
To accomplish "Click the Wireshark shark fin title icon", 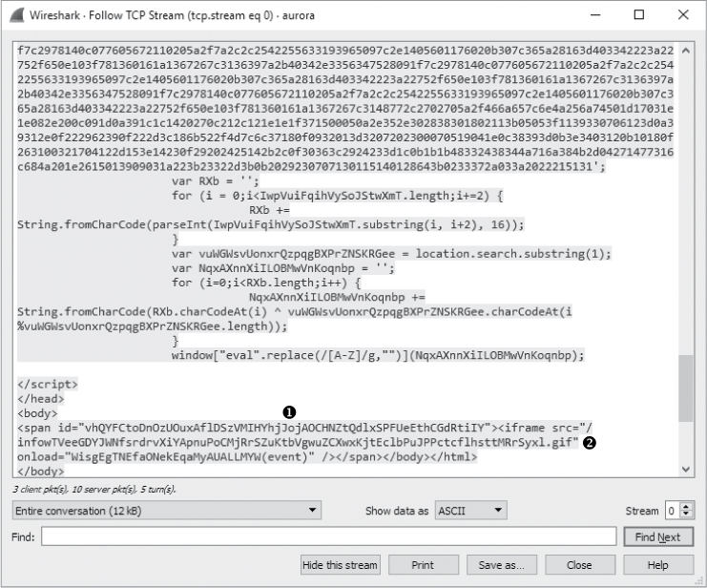I will coord(16,14).
